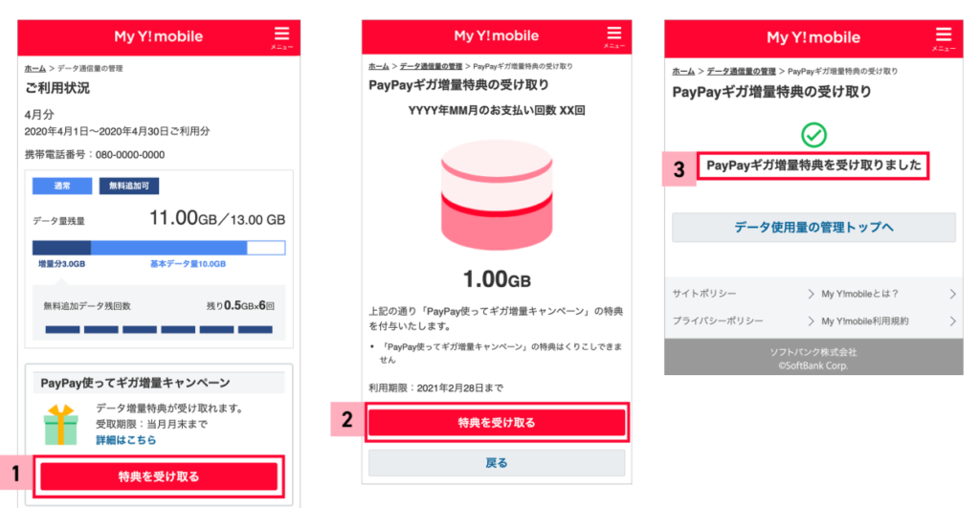Click the My Y!mobile logo above ご利用状況
The height and width of the screenshot is (508, 980).
(158, 36)
